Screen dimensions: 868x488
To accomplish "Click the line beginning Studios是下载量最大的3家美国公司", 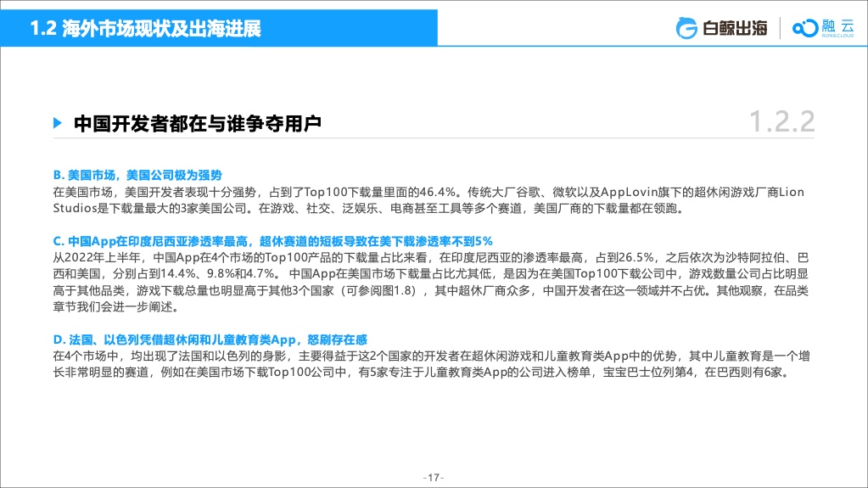I will click(x=370, y=209).
